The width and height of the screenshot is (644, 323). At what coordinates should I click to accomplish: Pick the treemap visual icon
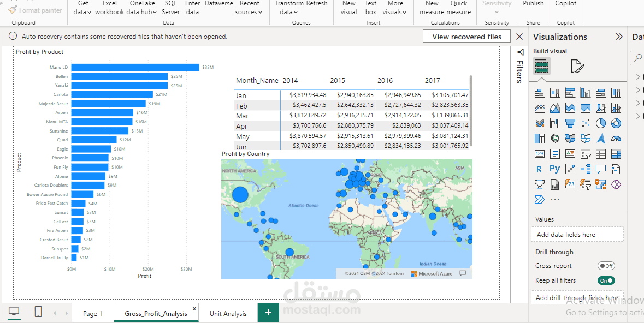click(540, 138)
